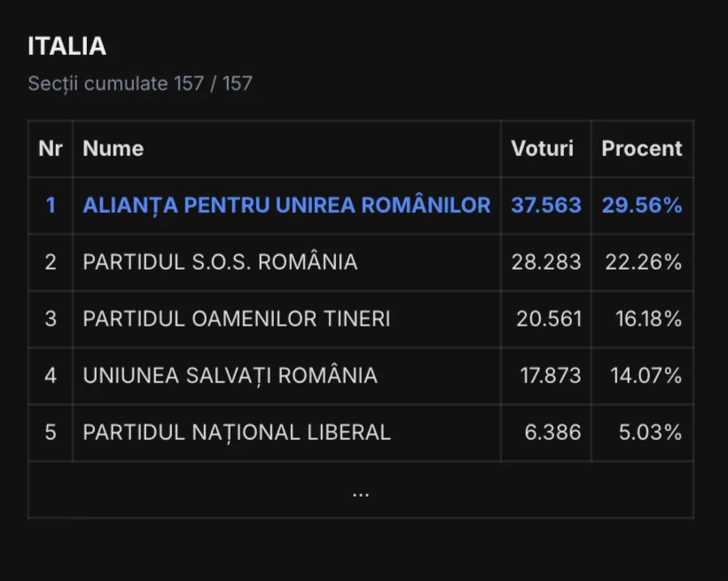
Task: Click UNIUNEA SALVAȚI ROMÂNIA name
Action: point(230,376)
